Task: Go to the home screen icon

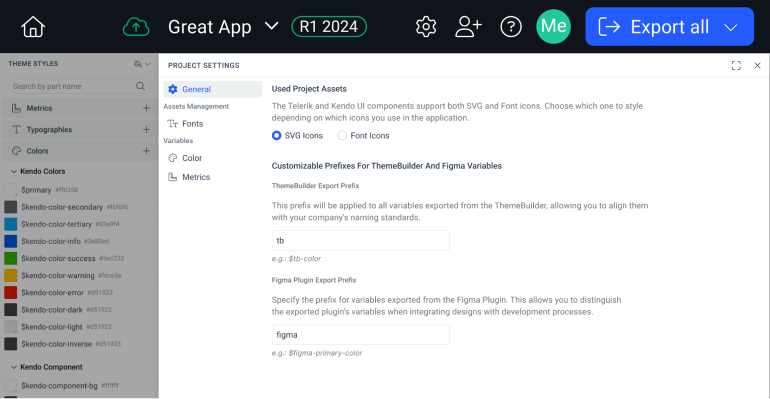Action: point(33,27)
